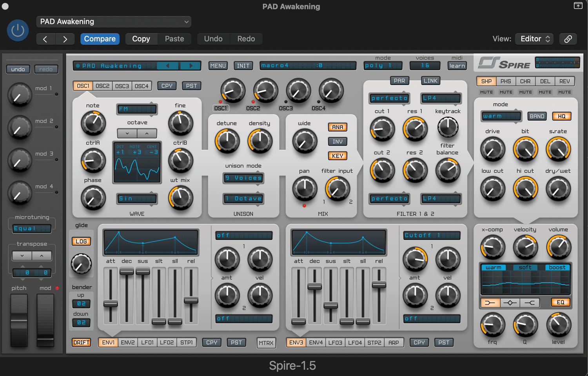Click the filter cut 1 knob
Image resolution: width=588 pixels, height=376 pixels.
coord(382,128)
